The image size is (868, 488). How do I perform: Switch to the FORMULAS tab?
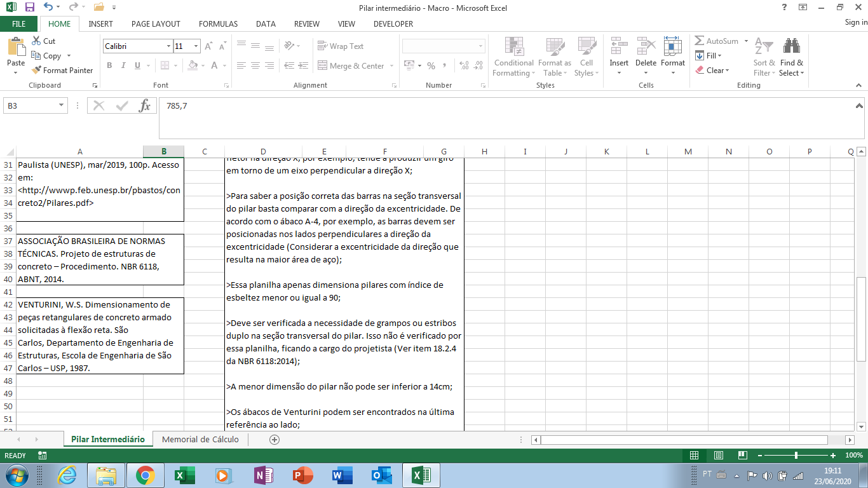click(x=218, y=24)
